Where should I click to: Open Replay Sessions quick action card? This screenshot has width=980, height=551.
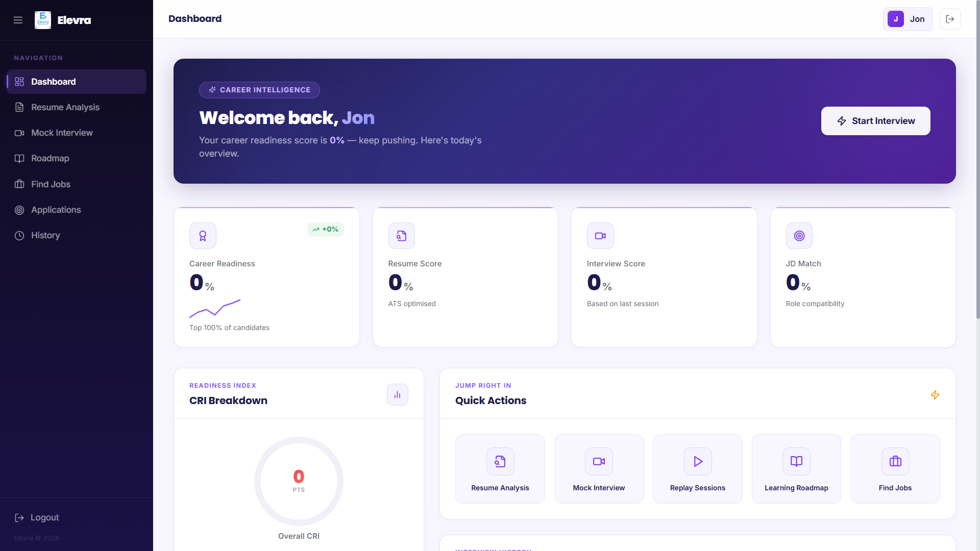[697, 469]
